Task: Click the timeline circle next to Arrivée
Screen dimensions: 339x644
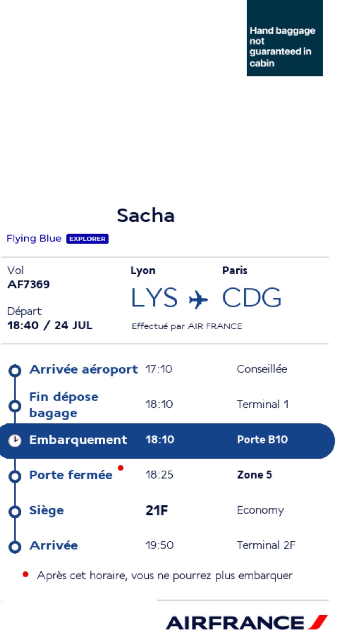Action: click(15, 547)
